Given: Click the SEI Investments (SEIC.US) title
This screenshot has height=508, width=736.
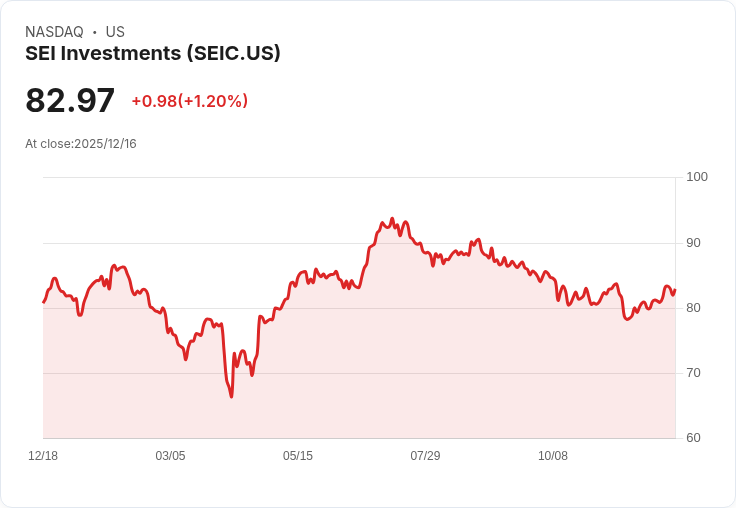Looking at the screenshot, I should click(x=153, y=53).
